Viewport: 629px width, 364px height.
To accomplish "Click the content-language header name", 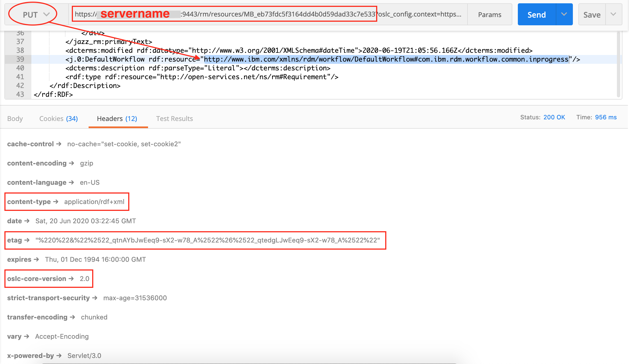I will coord(37,183).
